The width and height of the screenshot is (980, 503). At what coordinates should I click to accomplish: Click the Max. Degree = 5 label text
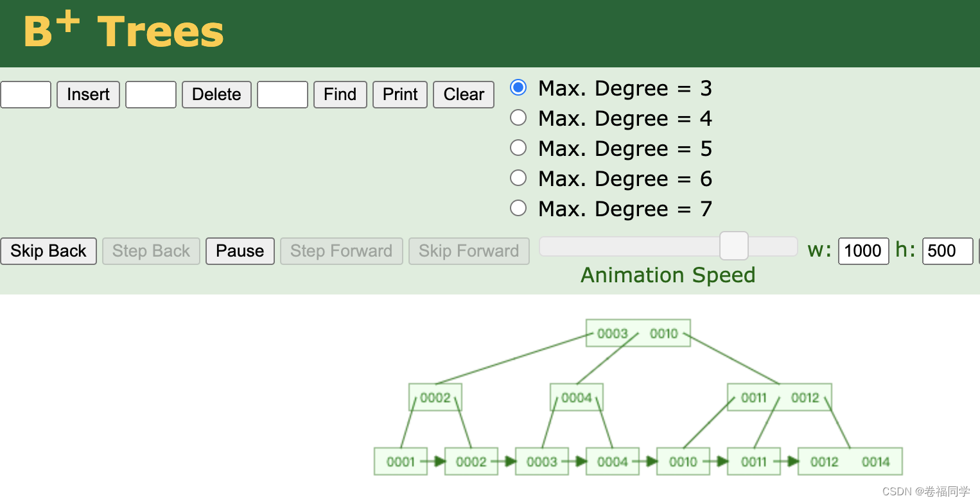coord(626,149)
